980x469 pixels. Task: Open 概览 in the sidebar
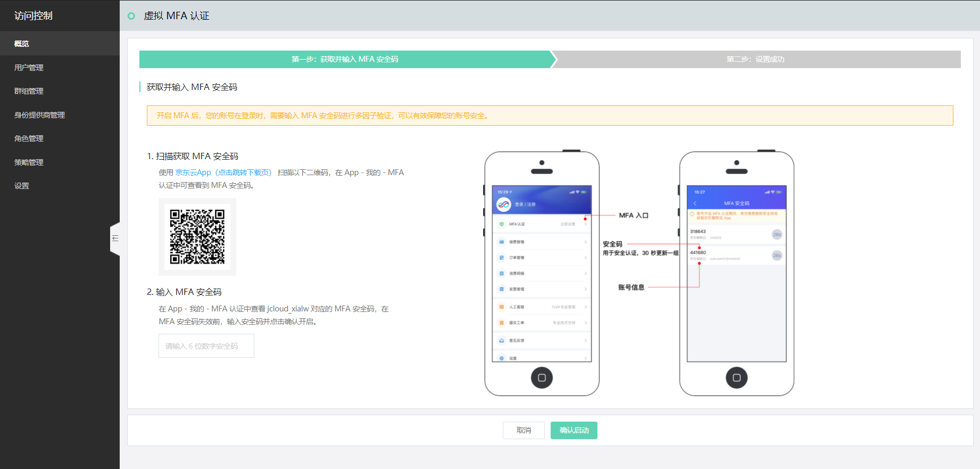click(60, 44)
